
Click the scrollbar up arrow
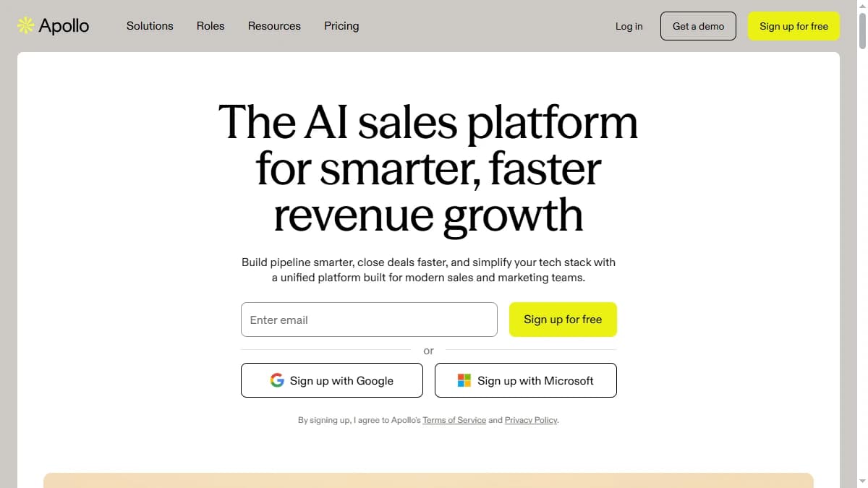(x=861, y=6)
